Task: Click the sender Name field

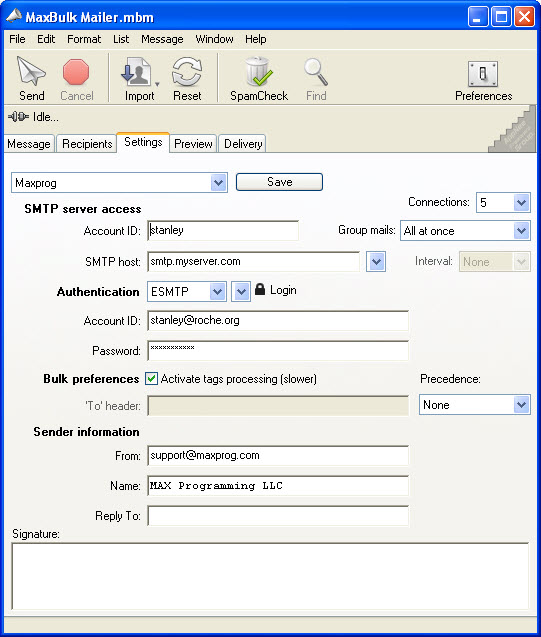Action: point(278,485)
